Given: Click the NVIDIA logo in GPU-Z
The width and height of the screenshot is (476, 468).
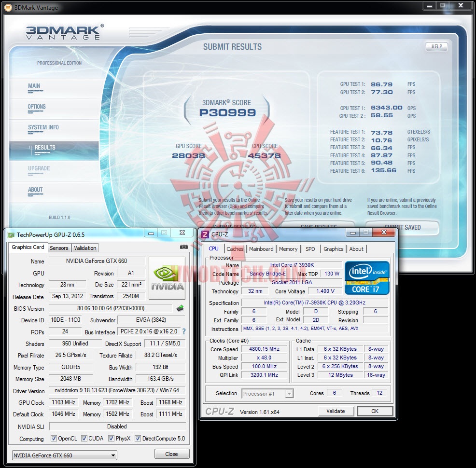Looking at the screenshot, I should (x=167, y=278).
